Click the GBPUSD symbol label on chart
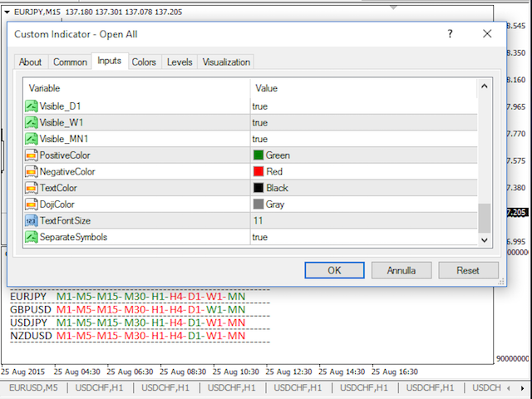 point(31,310)
